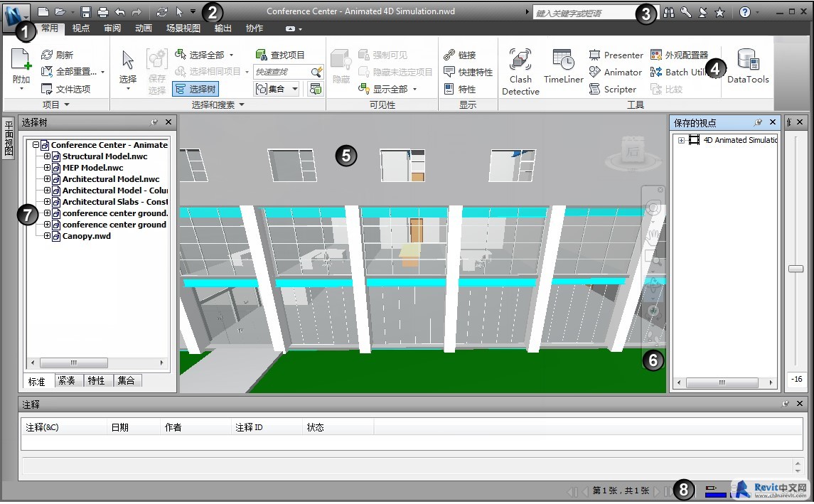Click the binoculars search icon

[x=668, y=12]
